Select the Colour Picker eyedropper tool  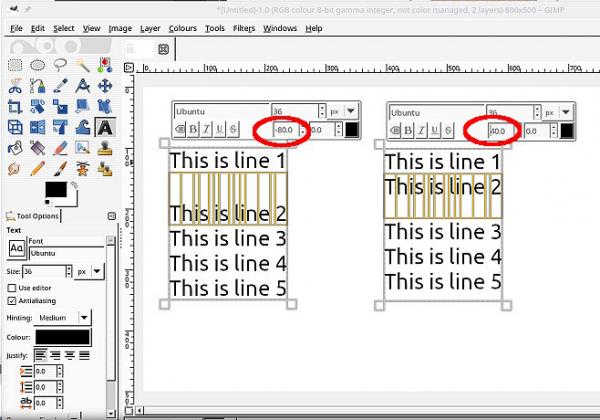click(60, 86)
